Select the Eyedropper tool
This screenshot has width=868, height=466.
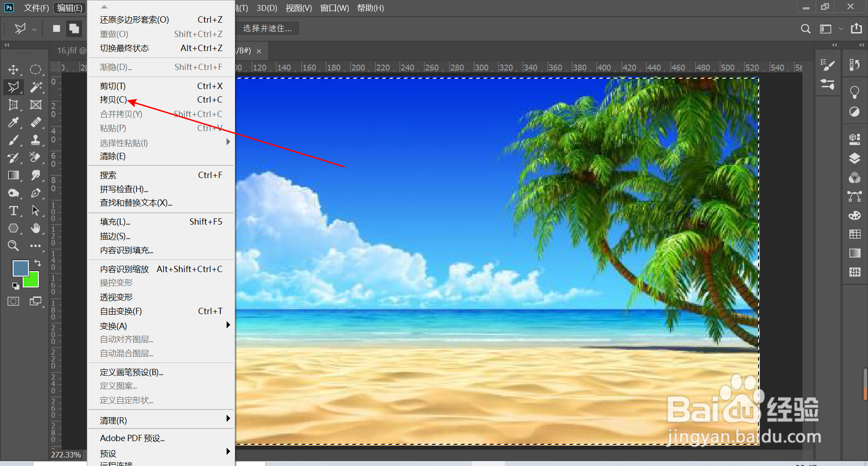pyautogui.click(x=14, y=122)
